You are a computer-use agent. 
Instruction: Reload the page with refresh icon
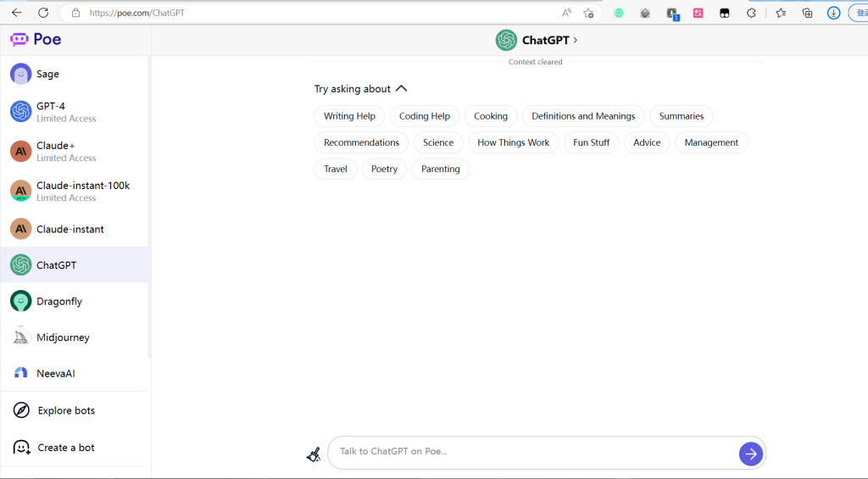(x=43, y=12)
